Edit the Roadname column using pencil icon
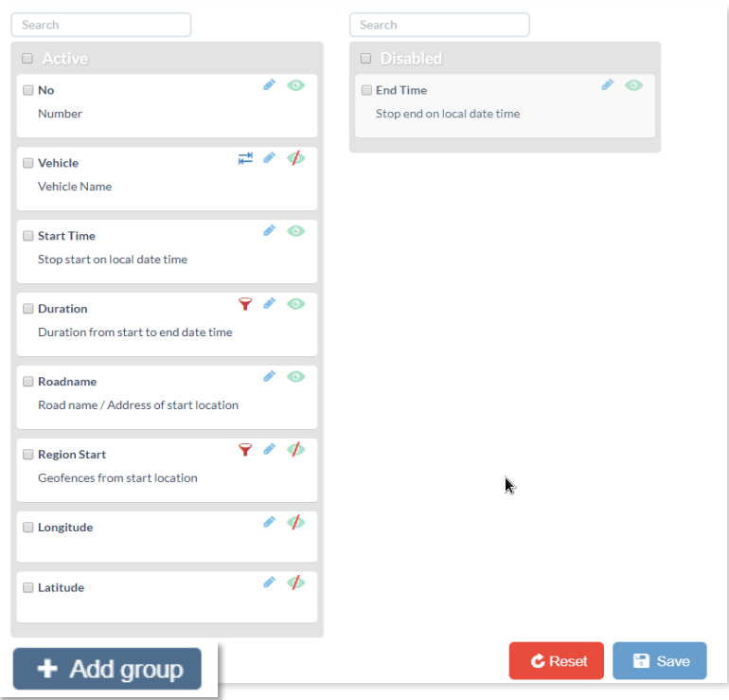 269,377
